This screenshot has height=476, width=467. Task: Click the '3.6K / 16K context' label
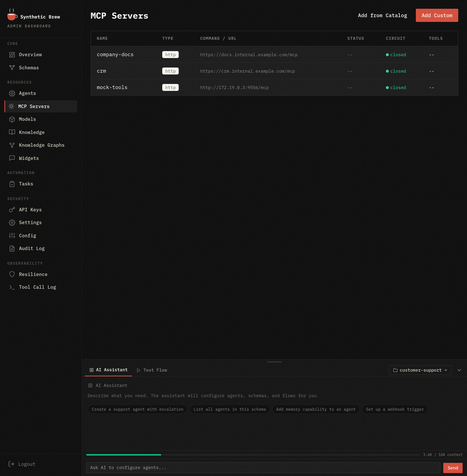[442, 455]
